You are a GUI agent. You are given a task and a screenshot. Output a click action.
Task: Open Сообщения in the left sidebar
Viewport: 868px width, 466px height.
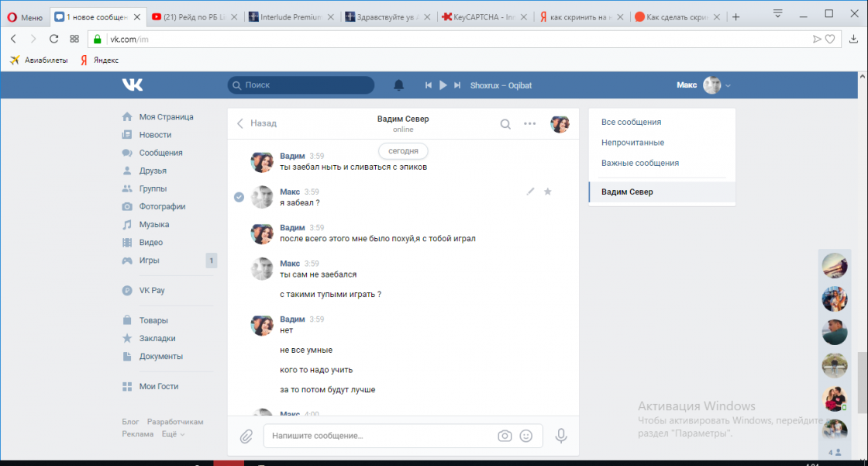tap(160, 153)
